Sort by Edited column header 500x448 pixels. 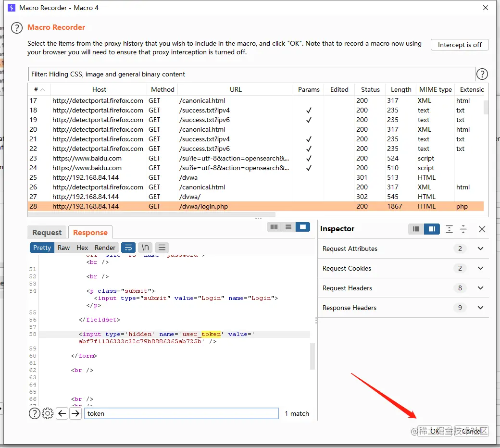pyautogui.click(x=339, y=89)
